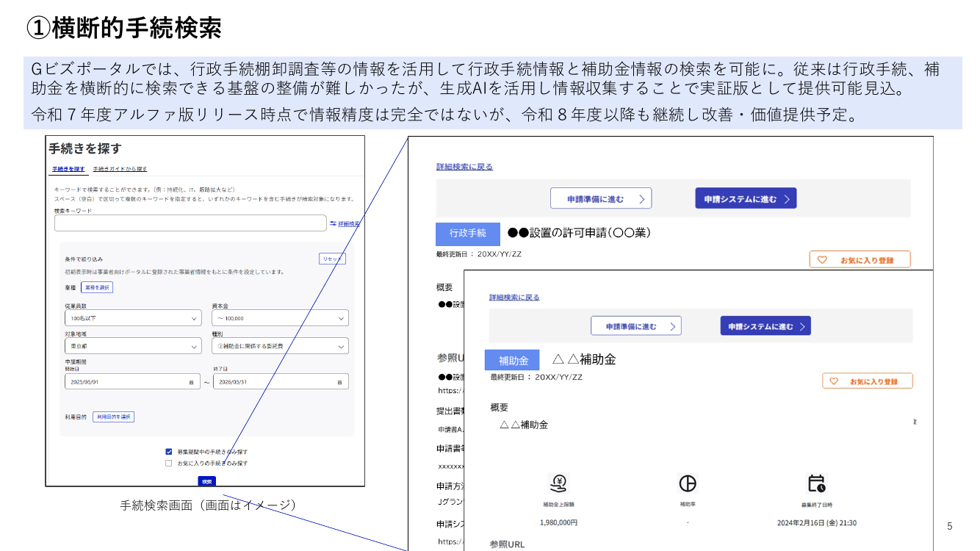The width and height of the screenshot is (980, 551).
Task: Click the blue 補助金 category tag
Action: (x=512, y=360)
